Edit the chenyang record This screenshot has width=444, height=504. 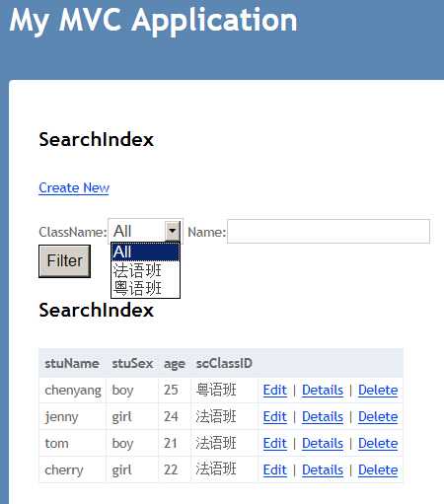pos(275,391)
